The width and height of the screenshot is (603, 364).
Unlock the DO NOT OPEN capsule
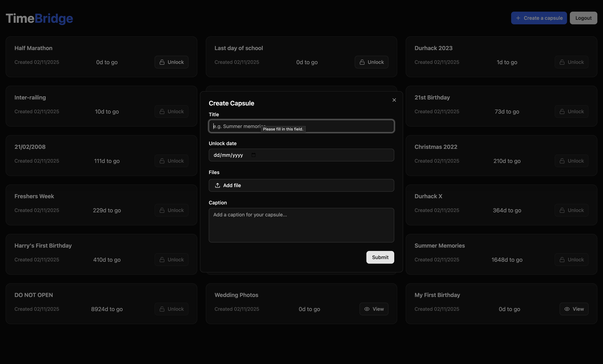click(x=171, y=309)
